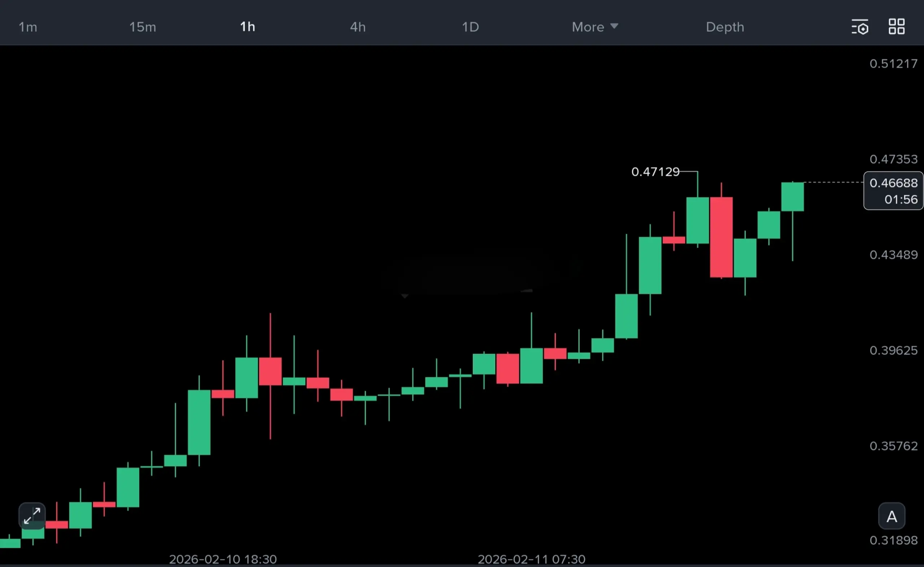The width and height of the screenshot is (924, 567).
Task: Select the active 1h timeframe tab
Action: click(248, 27)
